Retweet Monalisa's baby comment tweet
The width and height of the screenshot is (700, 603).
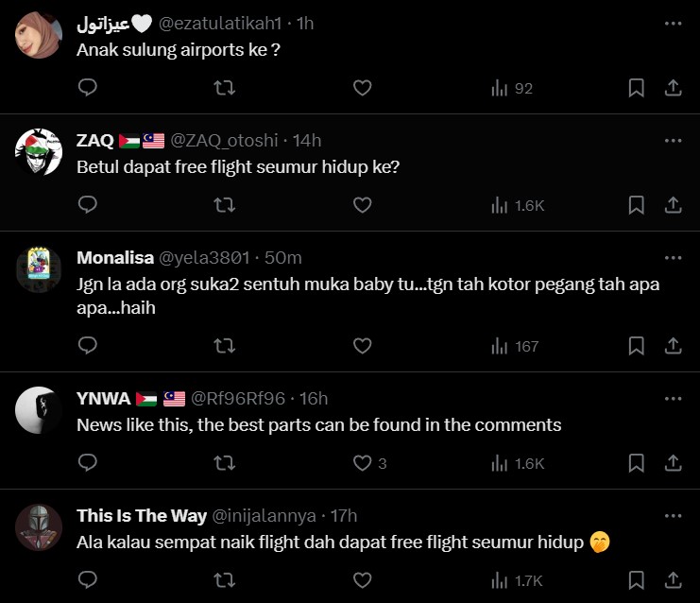pos(225,346)
